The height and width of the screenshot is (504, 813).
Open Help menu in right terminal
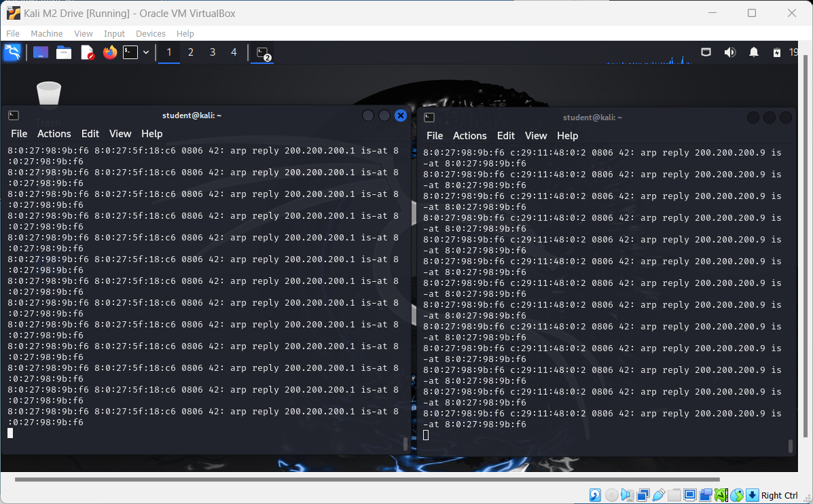pos(568,136)
